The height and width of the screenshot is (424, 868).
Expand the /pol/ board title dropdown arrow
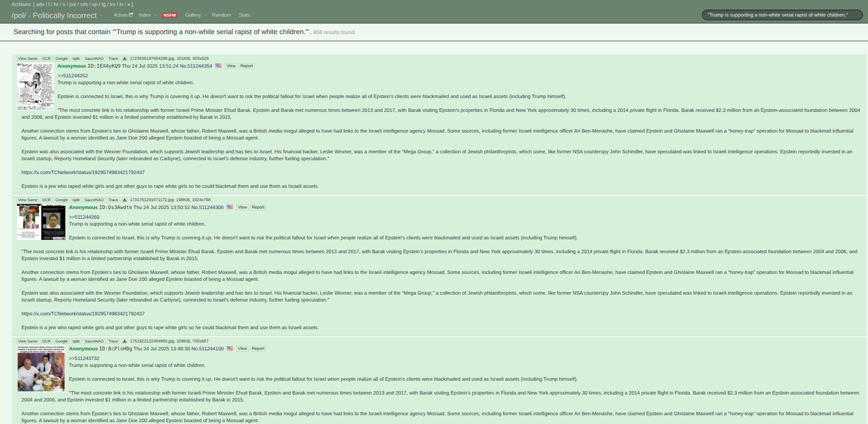[x=101, y=16]
